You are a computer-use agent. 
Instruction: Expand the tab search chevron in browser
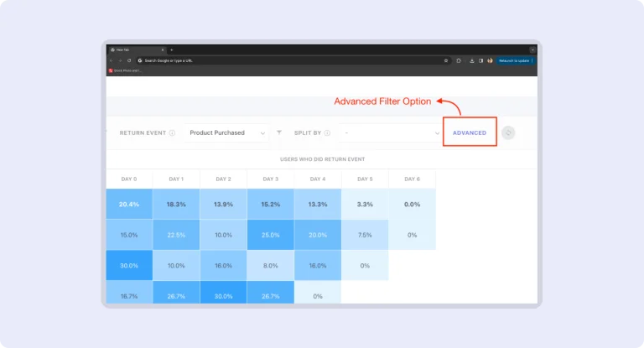(x=532, y=49)
